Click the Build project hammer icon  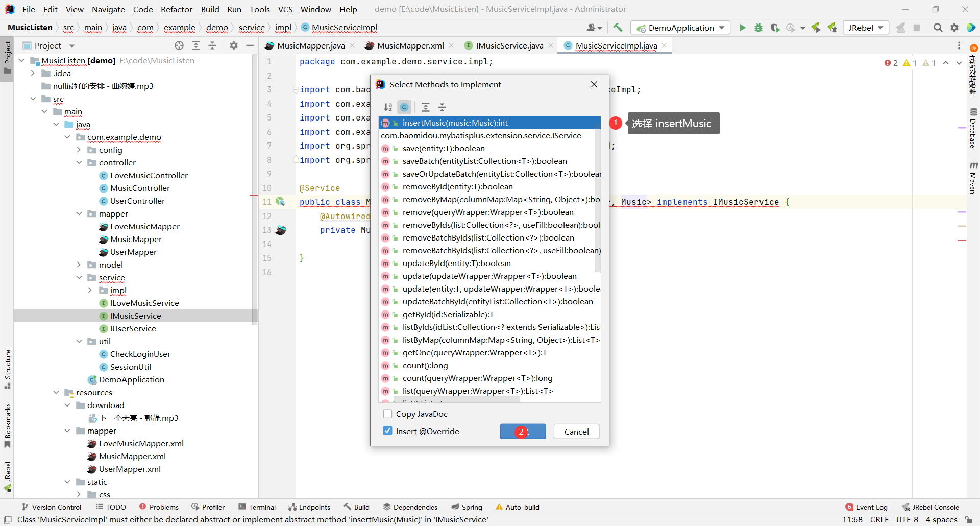[618, 28]
